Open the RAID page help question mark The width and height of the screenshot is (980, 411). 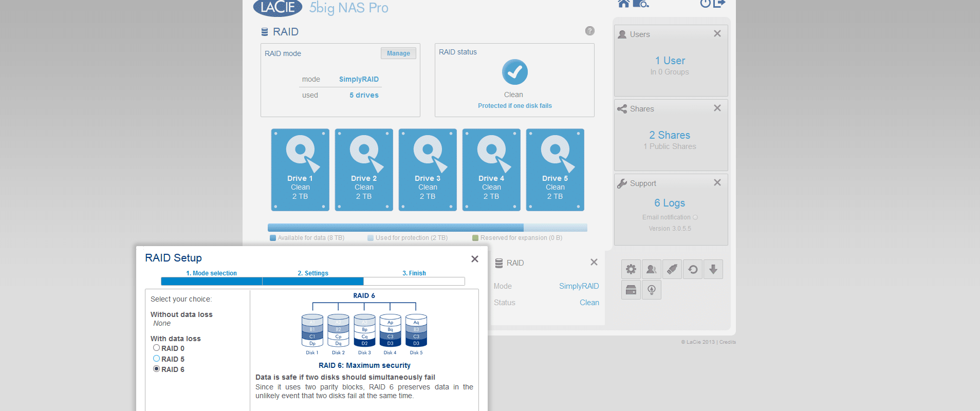click(x=590, y=31)
